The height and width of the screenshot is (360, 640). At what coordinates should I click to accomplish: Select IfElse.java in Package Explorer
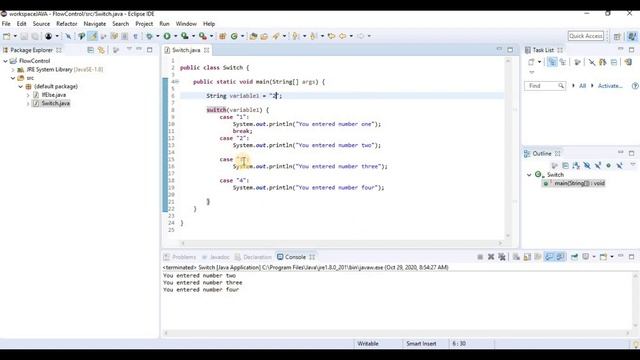tap(53, 95)
